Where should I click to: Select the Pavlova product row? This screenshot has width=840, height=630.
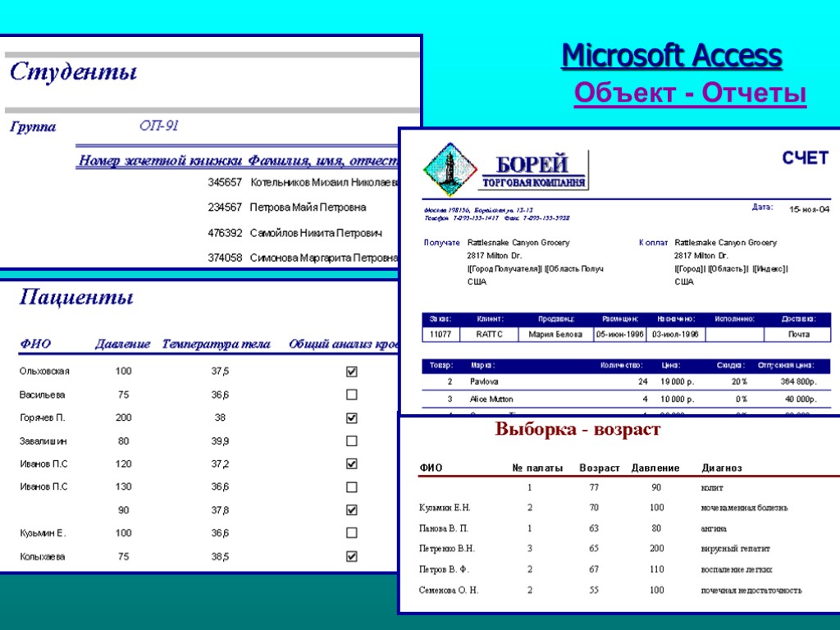click(626, 382)
